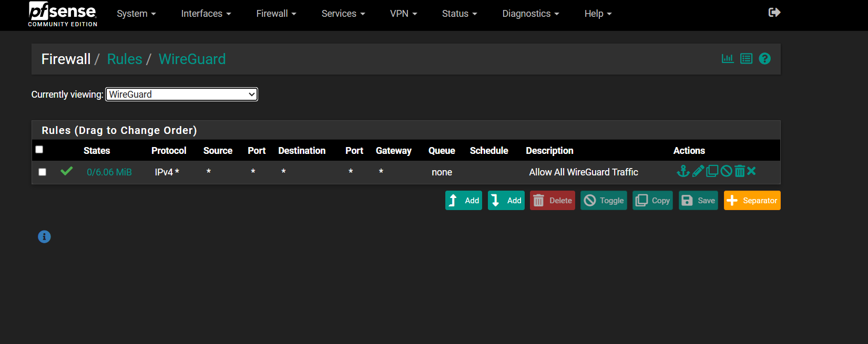Open the help question mark icon
This screenshot has width=868, height=344.
pos(765,59)
